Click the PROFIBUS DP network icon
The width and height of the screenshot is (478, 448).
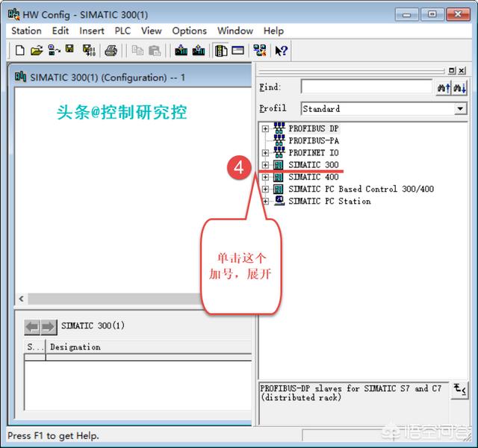point(279,128)
